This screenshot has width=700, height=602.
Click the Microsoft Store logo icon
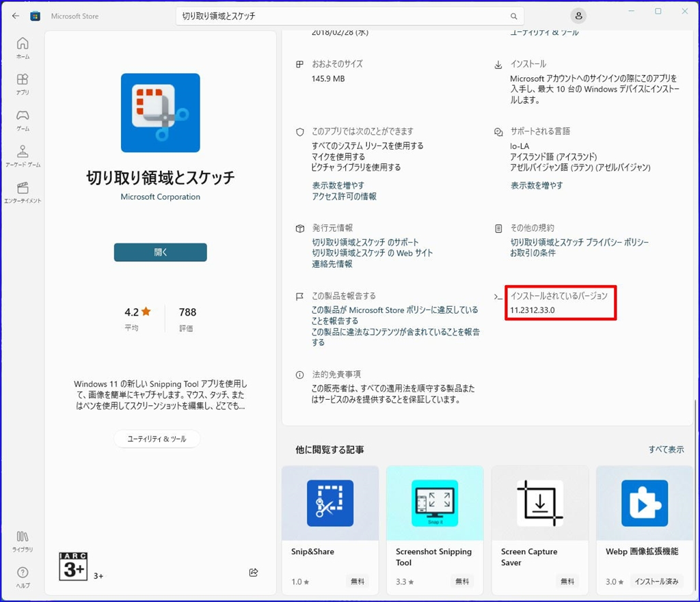pyautogui.click(x=36, y=16)
